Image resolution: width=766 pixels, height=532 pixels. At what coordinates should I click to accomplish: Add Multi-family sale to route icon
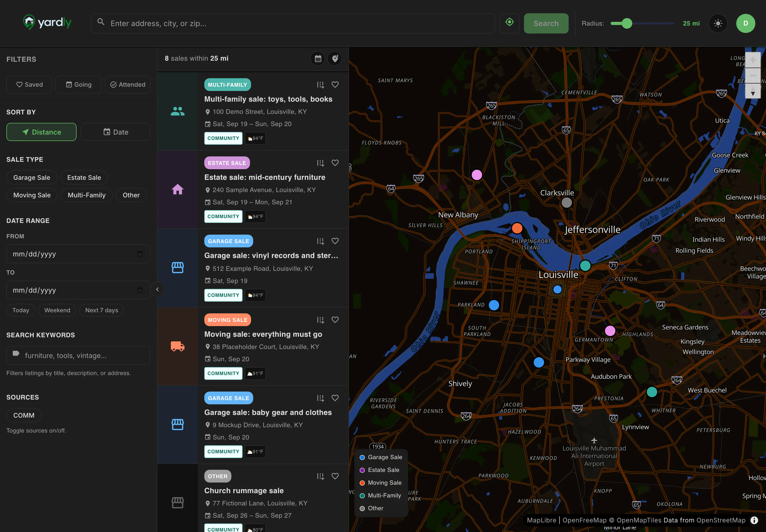(320, 85)
